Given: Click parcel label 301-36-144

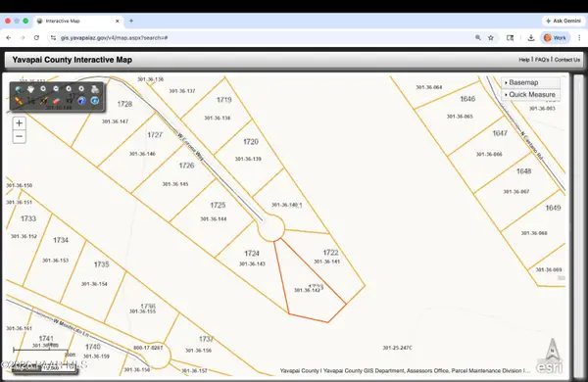Looking at the screenshot, I should click(214, 219).
